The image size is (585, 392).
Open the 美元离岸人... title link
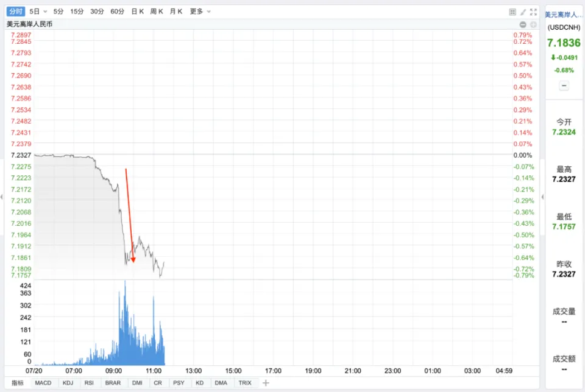pyautogui.click(x=564, y=14)
